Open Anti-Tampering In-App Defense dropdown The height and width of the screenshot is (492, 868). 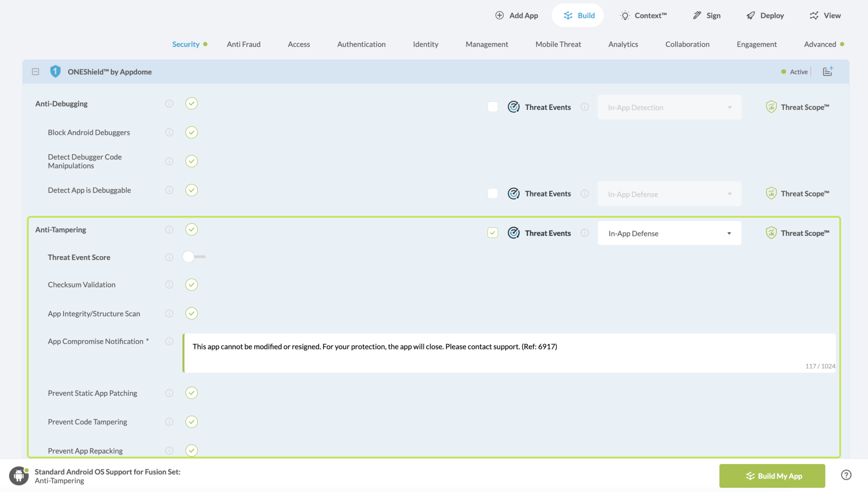[x=669, y=233]
